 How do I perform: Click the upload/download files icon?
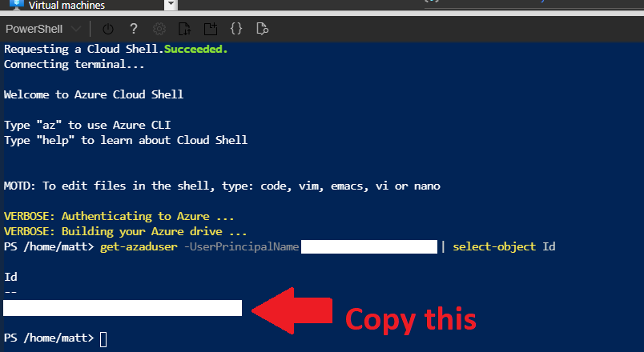pos(185,29)
